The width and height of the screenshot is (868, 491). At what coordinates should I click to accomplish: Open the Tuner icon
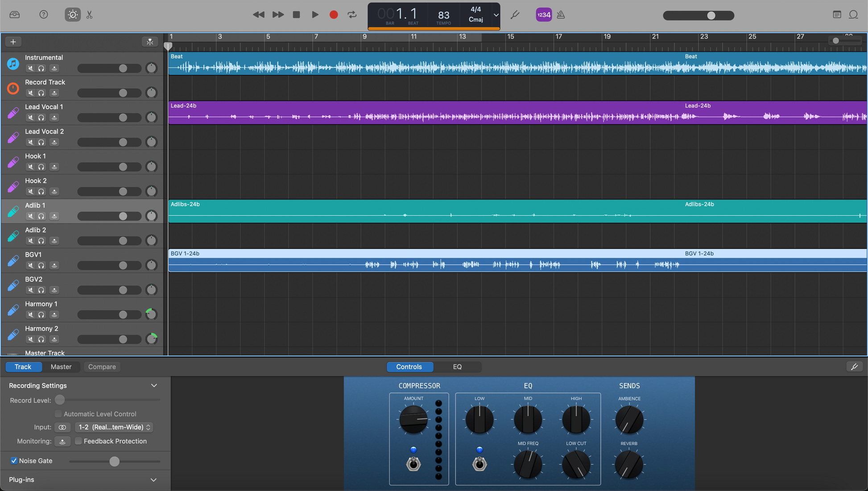click(x=515, y=15)
